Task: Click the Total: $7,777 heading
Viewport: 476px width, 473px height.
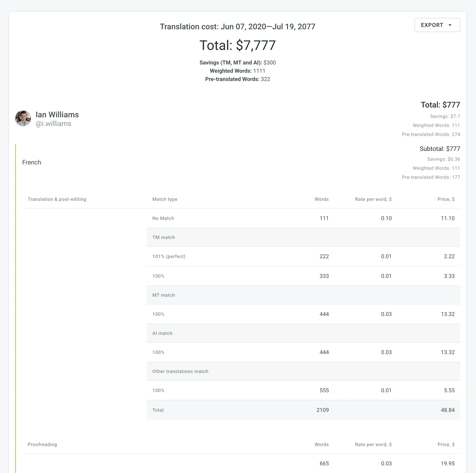Action: coord(237,45)
